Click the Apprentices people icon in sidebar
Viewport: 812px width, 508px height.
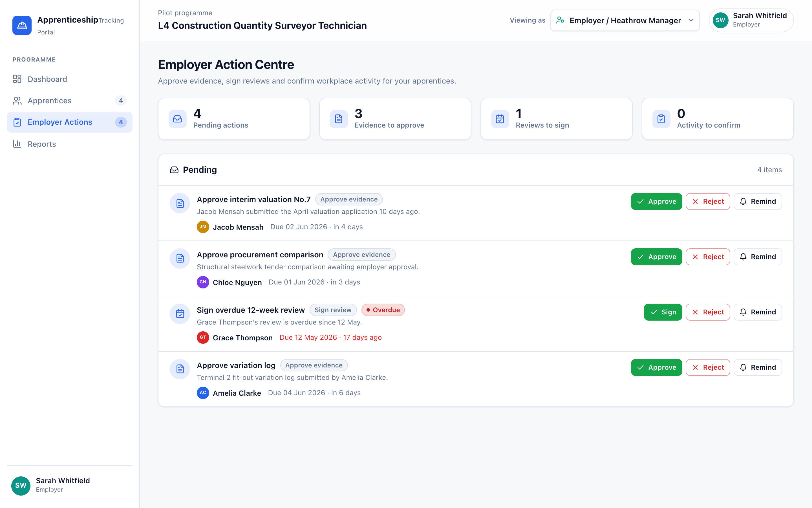click(x=17, y=100)
